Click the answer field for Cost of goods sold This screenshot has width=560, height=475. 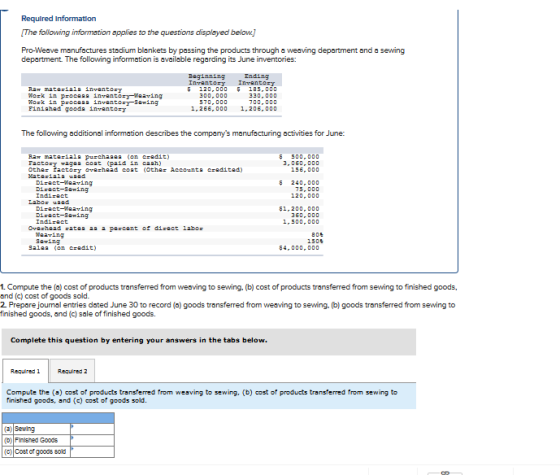tap(92, 452)
